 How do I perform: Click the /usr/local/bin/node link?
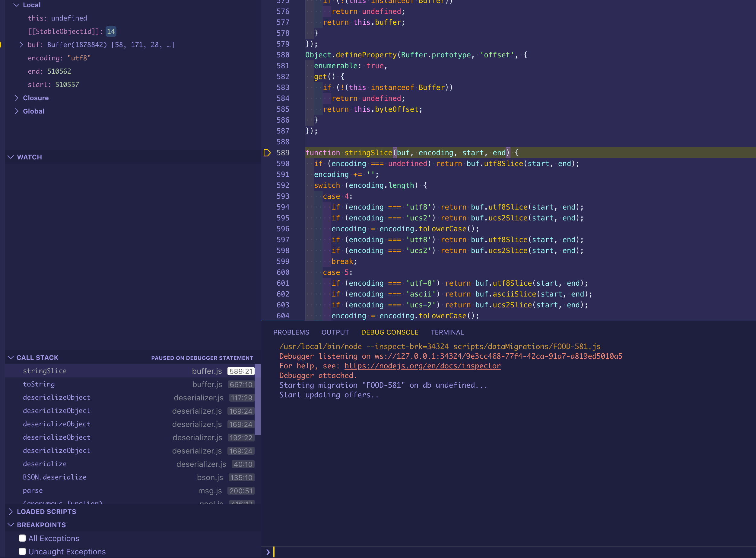(x=320, y=346)
